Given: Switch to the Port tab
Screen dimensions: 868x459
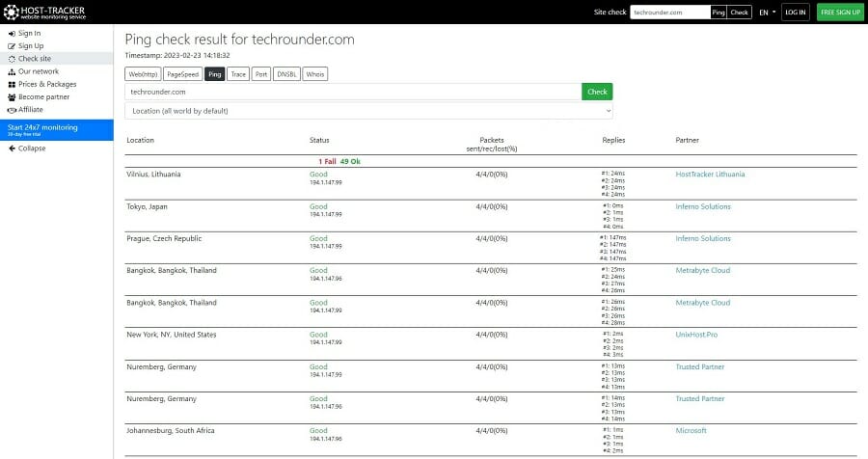Looking at the screenshot, I should tap(261, 74).
